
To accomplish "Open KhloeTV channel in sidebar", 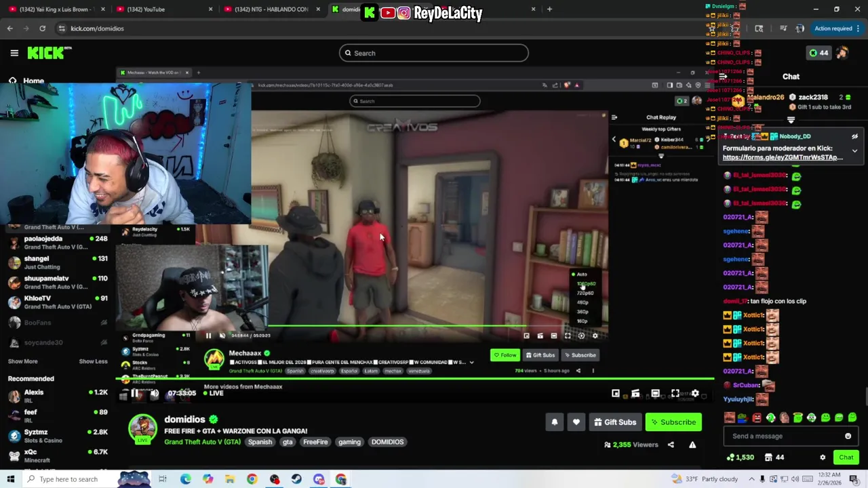I will pos(58,302).
